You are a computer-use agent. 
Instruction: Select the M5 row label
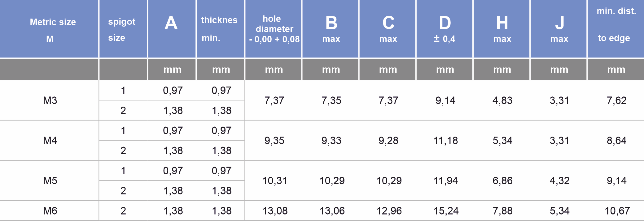pos(50,181)
